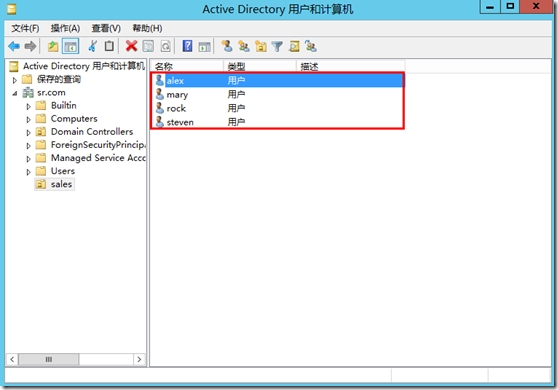Click window system menu icon in title bar

(12, 9)
